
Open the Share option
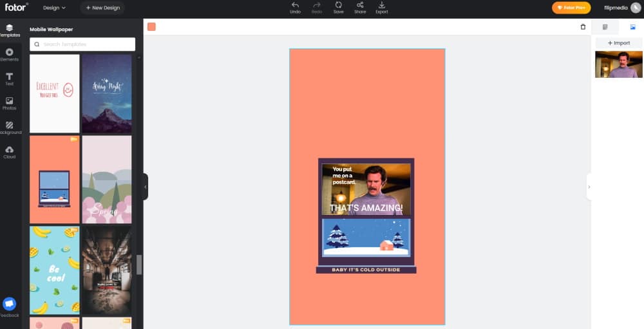tap(360, 7)
